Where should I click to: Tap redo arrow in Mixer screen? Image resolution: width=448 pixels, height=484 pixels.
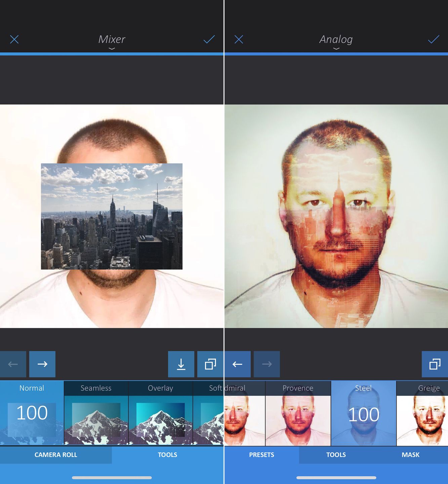tap(42, 364)
